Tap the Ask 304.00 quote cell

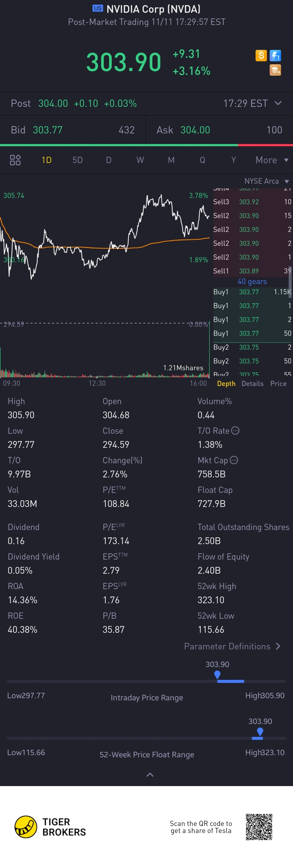pyautogui.click(x=219, y=130)
